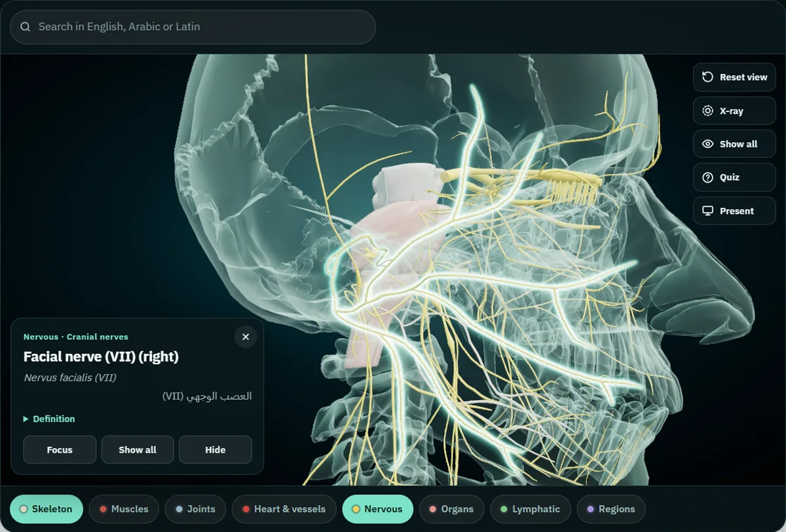
Task: Click the eye icon on Show all
Action: [707, 144]
